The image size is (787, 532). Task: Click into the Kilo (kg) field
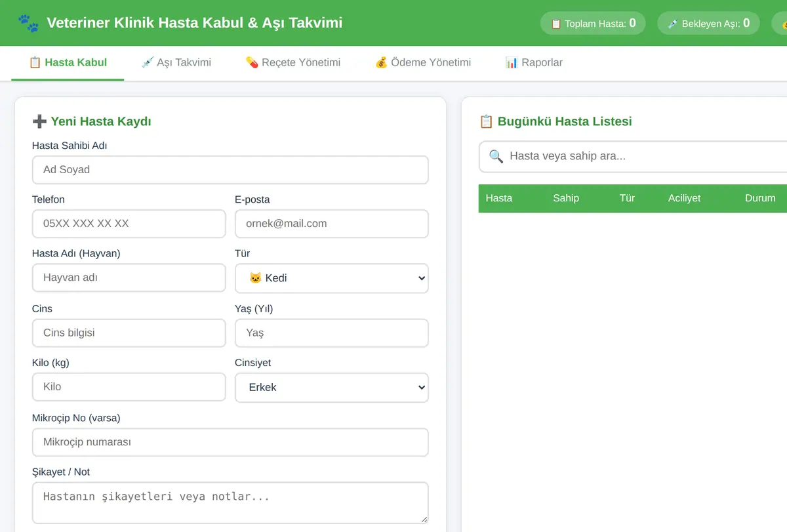129,387
